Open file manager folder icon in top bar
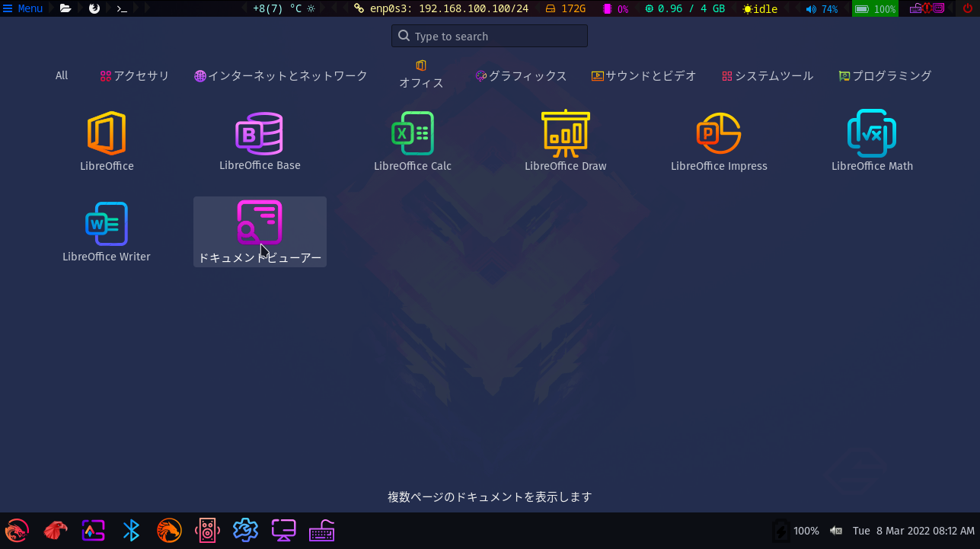 coord(65,8)
